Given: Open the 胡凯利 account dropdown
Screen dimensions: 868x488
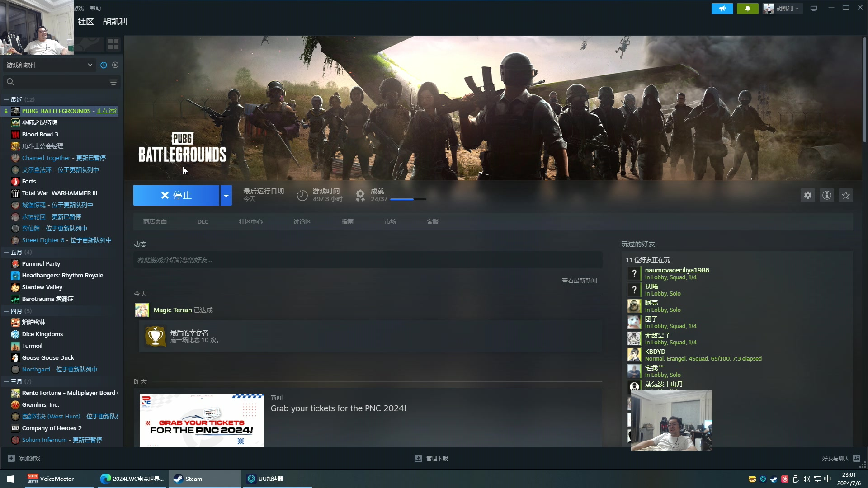Looking at the screenshot, I should 783,9.
